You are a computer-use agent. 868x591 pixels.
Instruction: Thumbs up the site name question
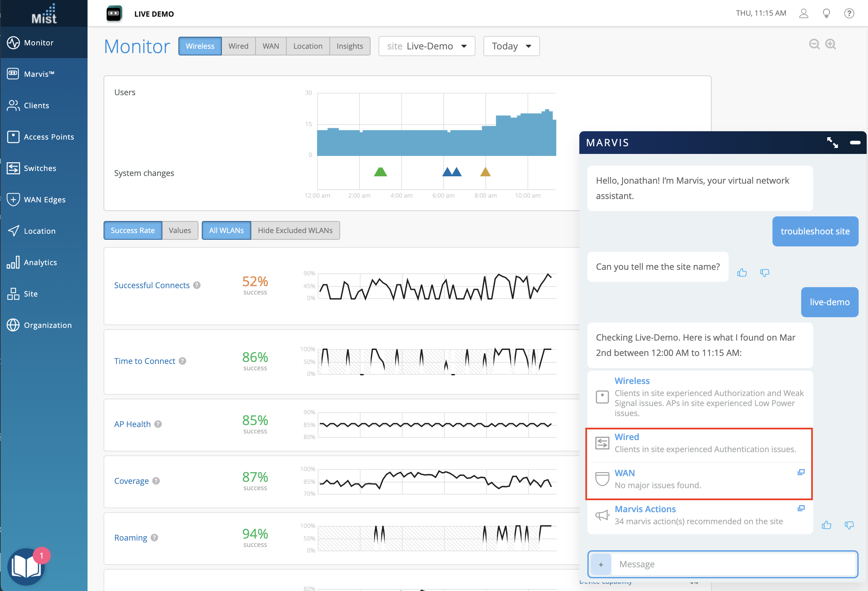tap(742, 272)
